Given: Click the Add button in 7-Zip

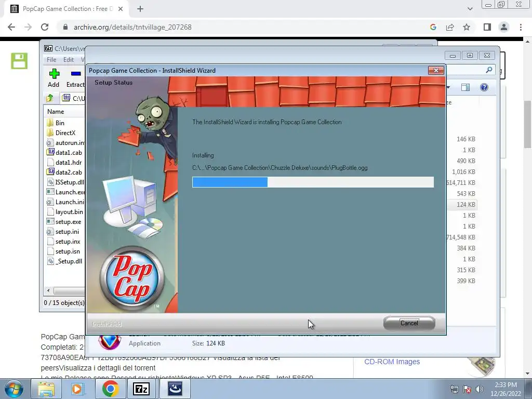Looking at the screenshot, I should pos(54,78).
